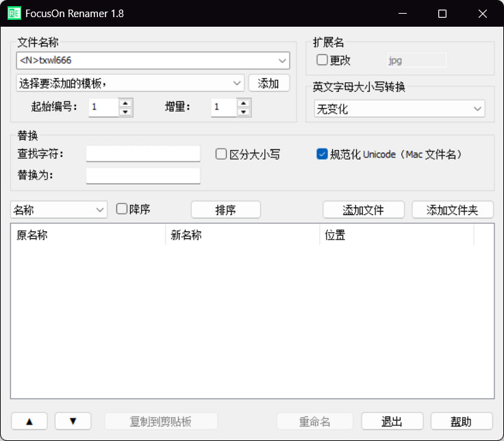504x441 pixels.
Task: Decrease the 增量 value with down arrow
Action: 244,112
